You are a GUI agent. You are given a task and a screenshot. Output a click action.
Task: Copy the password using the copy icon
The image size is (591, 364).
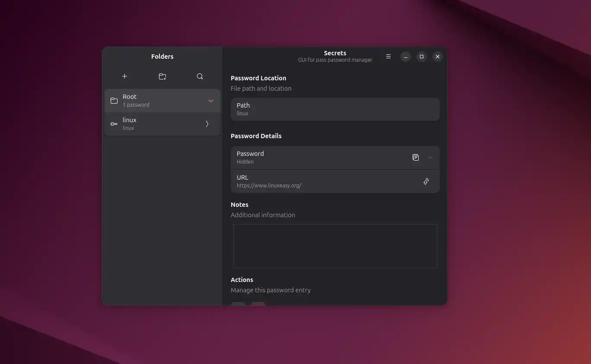click(x=415, y=158)
